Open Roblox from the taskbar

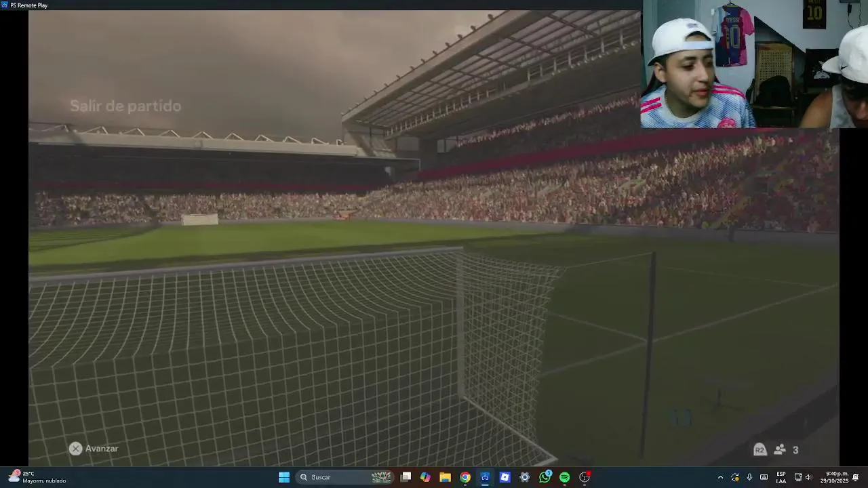click(x=505, y=477)
